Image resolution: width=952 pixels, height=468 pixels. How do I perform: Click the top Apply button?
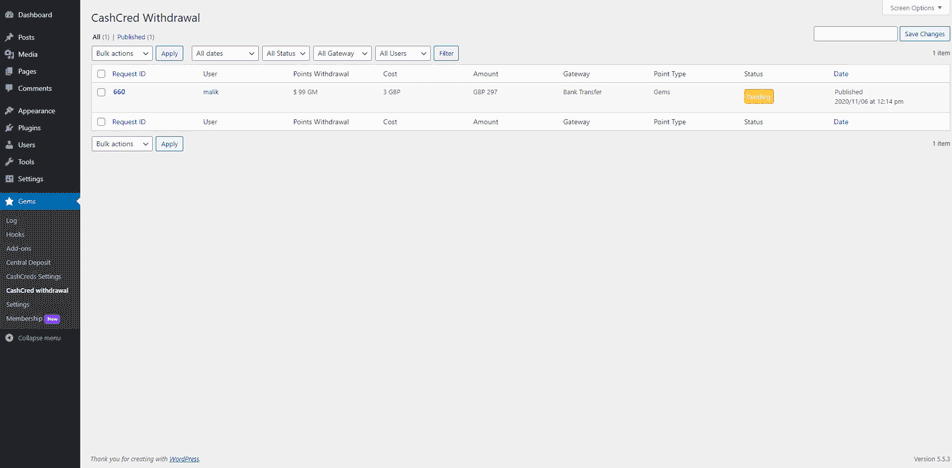(x=169, y=53)
